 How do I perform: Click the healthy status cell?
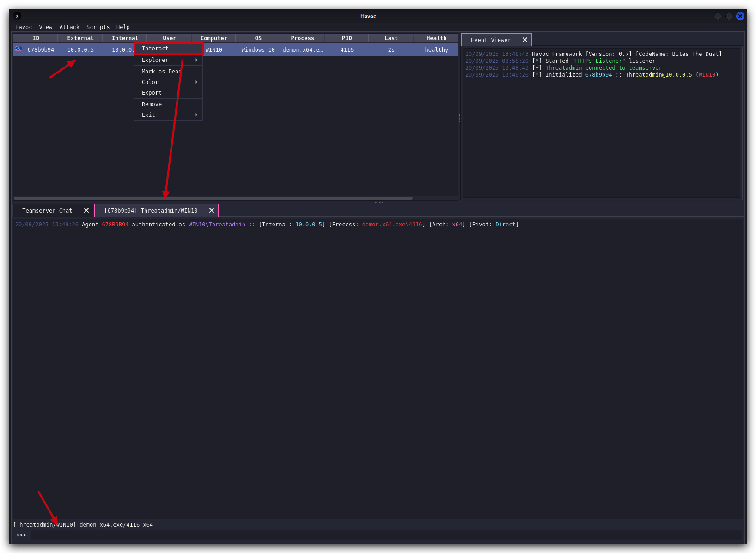click(x=436, y=50)
